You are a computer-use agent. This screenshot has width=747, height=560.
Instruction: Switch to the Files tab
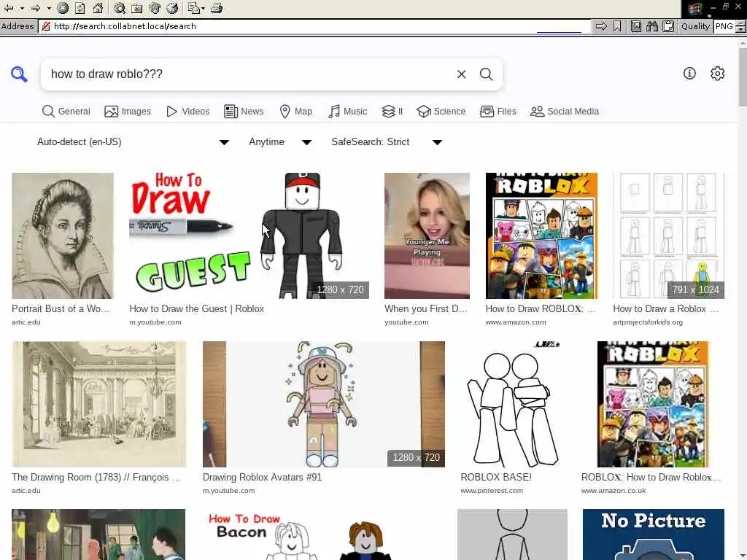pyautogui.click(x=498, y=112)
